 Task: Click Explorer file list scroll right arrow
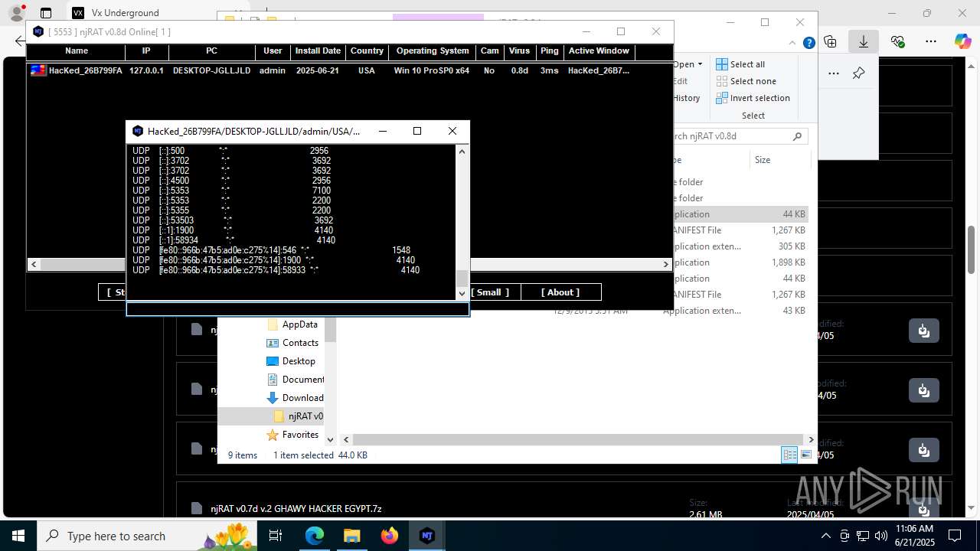point(811,439)
